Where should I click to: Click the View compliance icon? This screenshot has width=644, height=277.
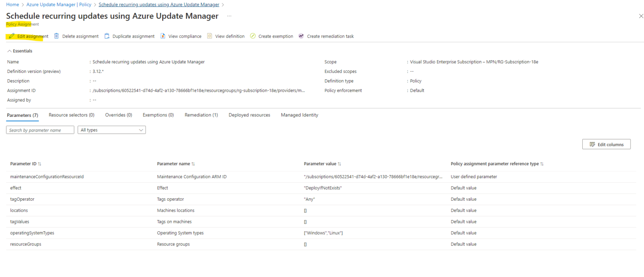tap(163, 36)
